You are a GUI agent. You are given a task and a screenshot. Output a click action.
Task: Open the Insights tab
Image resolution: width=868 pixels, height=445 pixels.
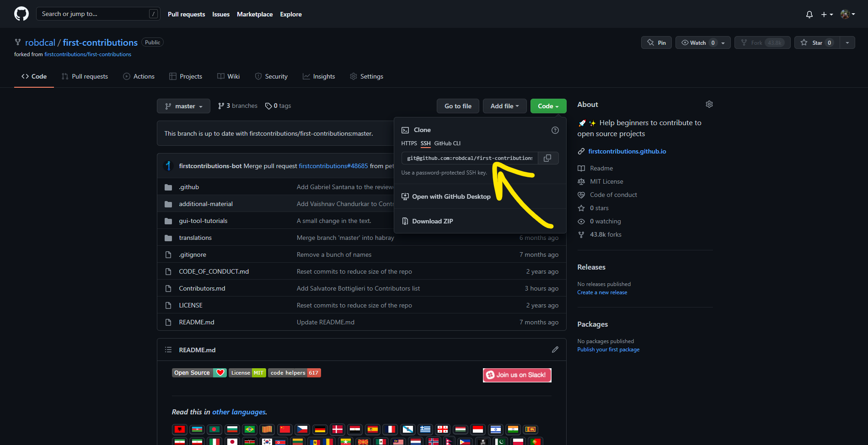coord(319,76)
